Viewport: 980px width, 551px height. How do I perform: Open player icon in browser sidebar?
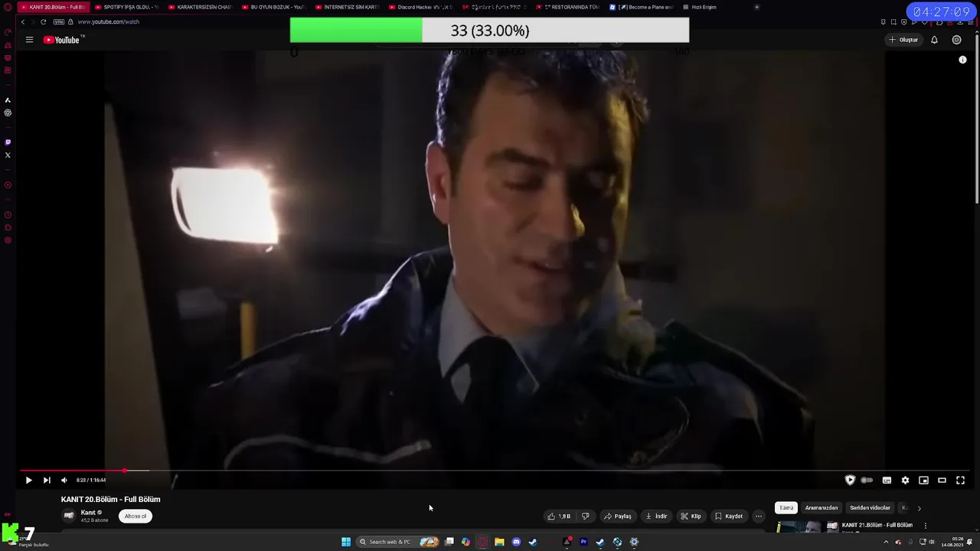click(x=8, y=185)
